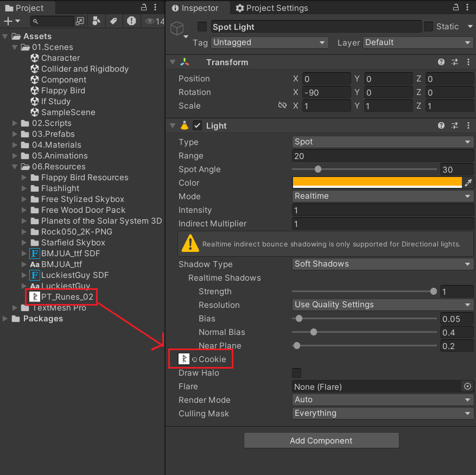This screenshot has width=476, height=475.
Task: Open the Render Mode dropdown
Action: click(x=383, y=400)
